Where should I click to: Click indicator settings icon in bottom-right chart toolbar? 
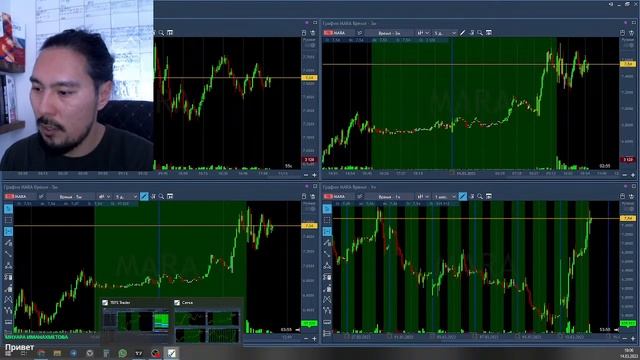[x=471, y=196]
